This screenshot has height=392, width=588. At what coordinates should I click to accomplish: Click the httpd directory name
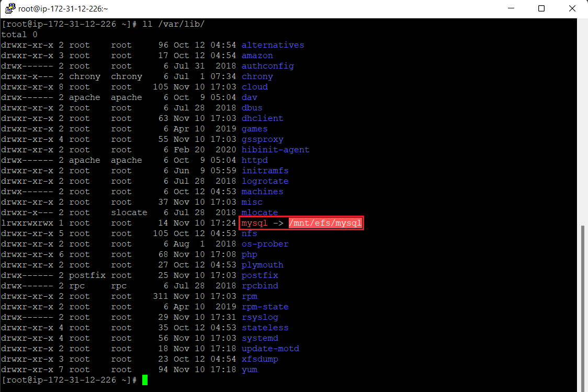tap(254, 160)
